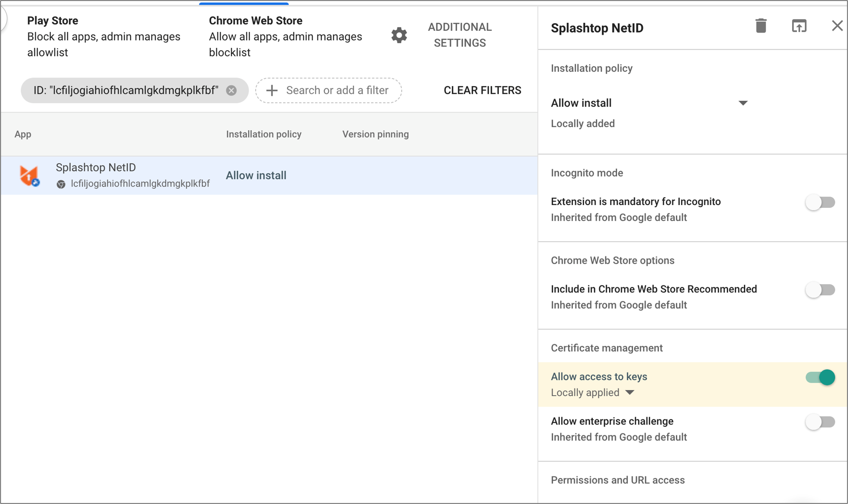Open Additional Settings gear icon
Viewport: 848px width, 504px height.
pyautogui.click(x=399, y=35)
